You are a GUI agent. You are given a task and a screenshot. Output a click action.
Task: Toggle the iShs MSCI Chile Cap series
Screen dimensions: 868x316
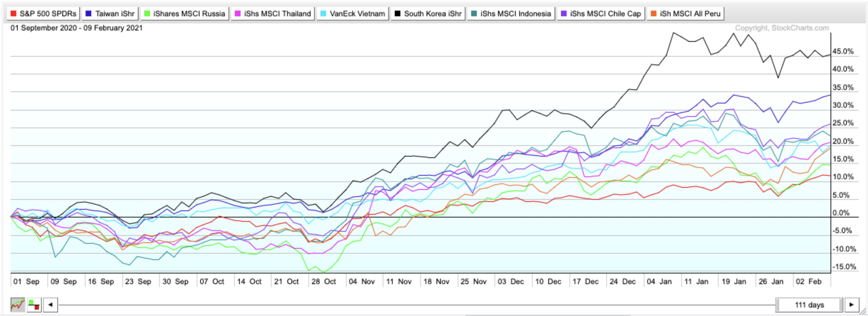point(601,14)
